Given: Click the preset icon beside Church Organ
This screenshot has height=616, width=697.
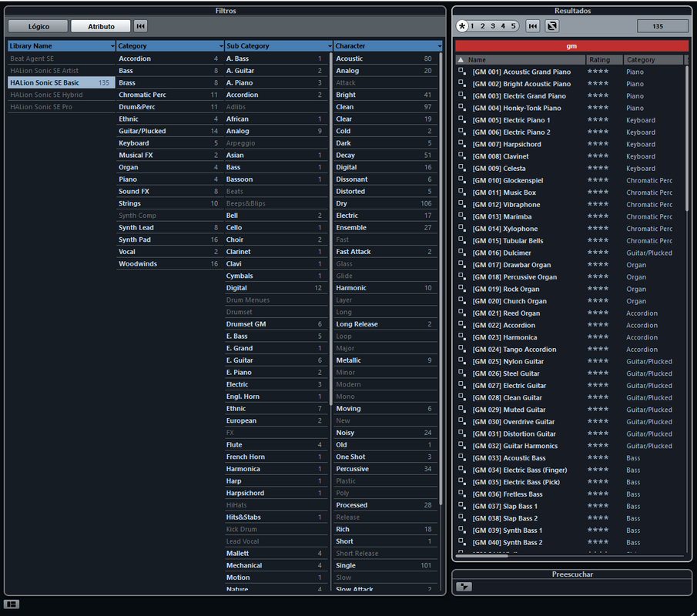Looking at the screenshot, I should (462, 301).
